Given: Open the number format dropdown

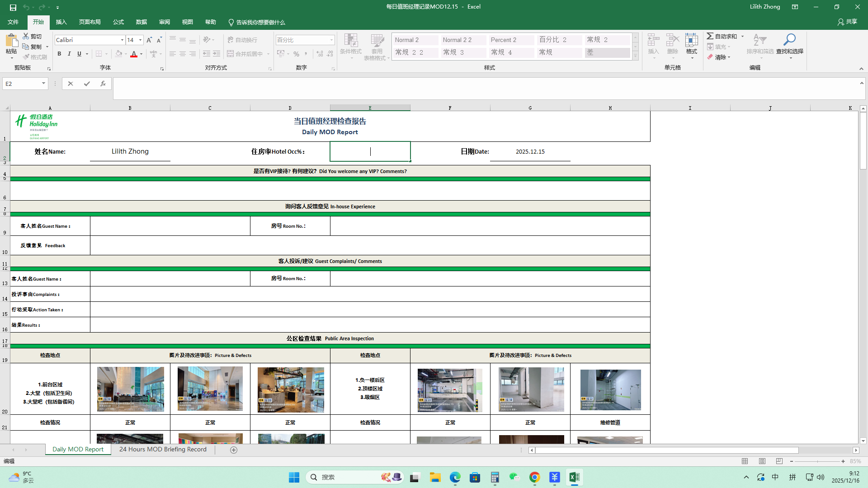Looking at the screenshot, I should click(x=331, y=40).
